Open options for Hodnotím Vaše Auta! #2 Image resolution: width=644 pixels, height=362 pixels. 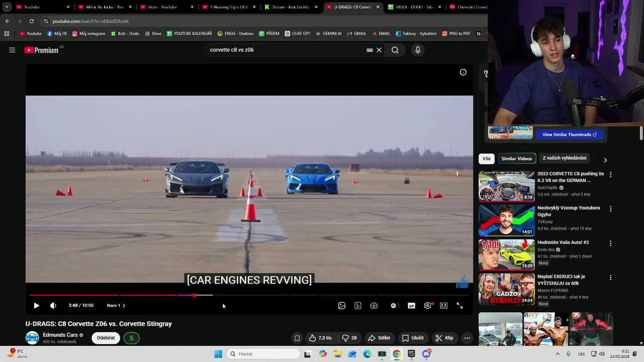[x=611, y=243]
